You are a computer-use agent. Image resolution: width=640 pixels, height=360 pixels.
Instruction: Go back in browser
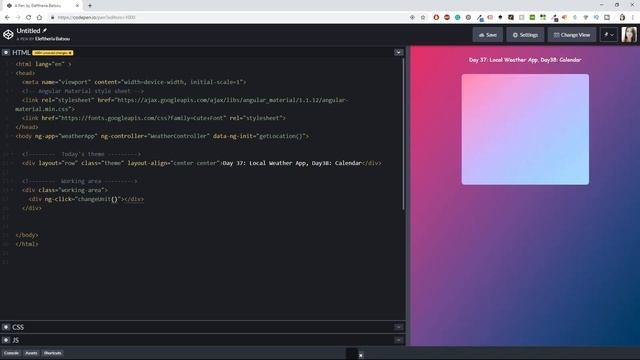click(x=7, y=18)
